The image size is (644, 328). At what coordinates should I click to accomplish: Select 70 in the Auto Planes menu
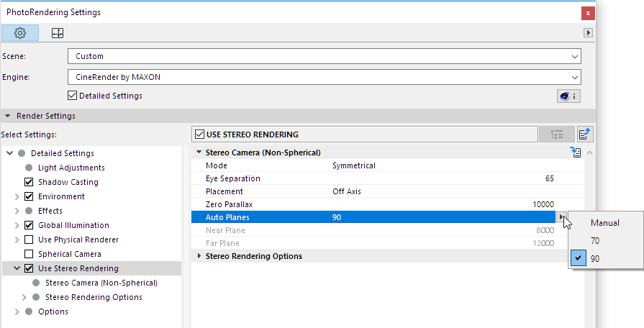click(595, 241)
